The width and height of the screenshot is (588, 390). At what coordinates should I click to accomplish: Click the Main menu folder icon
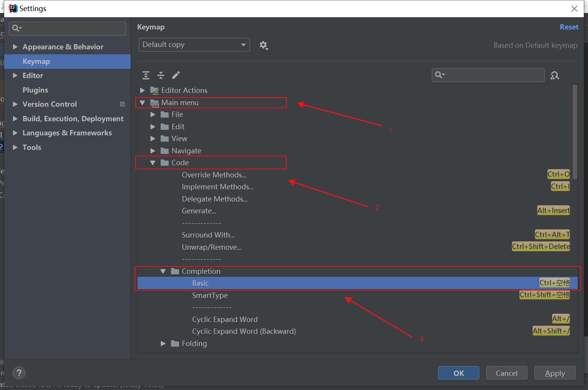[154, 103]
